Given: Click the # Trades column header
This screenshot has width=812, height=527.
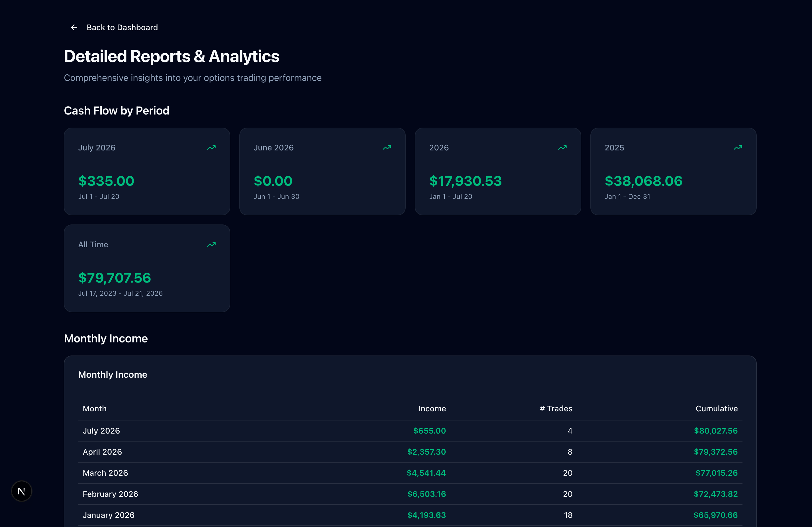Looking at the screenshot, I should click(556, 408).
